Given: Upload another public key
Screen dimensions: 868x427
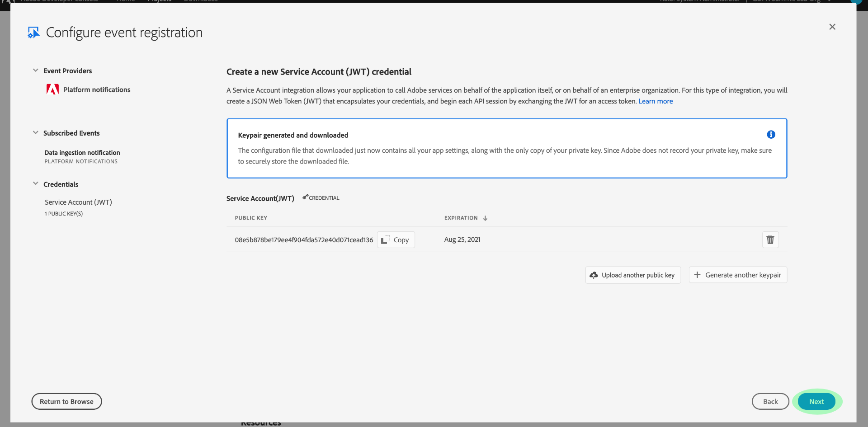Looking at the screenshot, I should [633, 275].
